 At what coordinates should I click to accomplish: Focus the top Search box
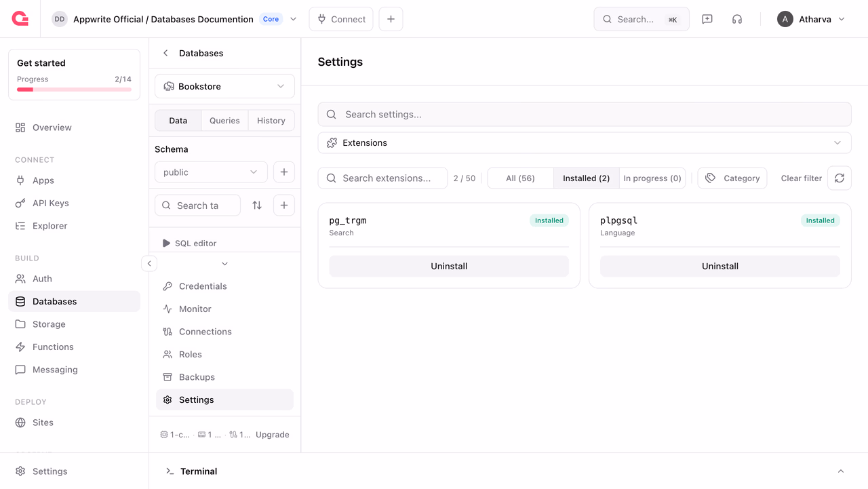(x=642, y=19)
